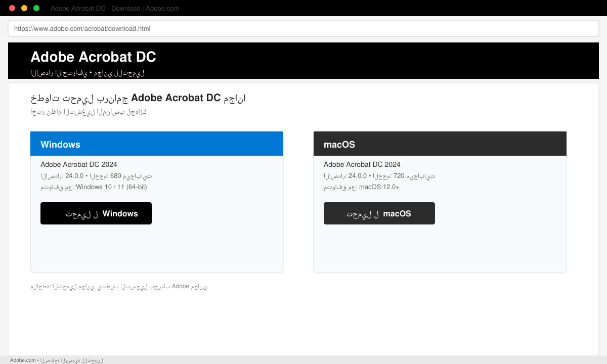Click the macOS download button
607x364 pixels.
(379, 213)
